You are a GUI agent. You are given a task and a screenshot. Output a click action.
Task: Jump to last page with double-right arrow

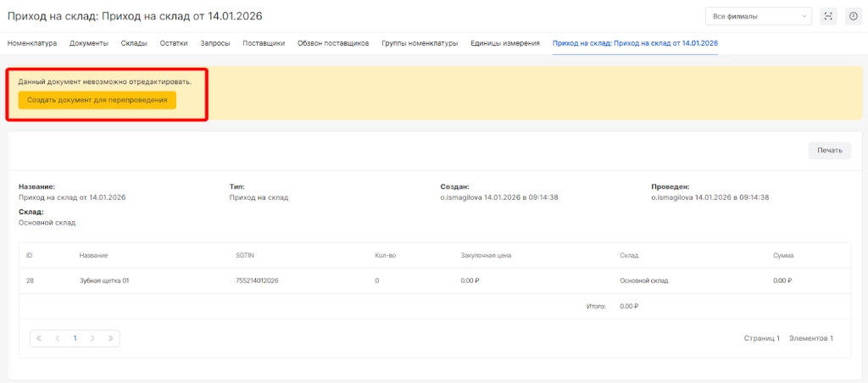coord(110,338)
